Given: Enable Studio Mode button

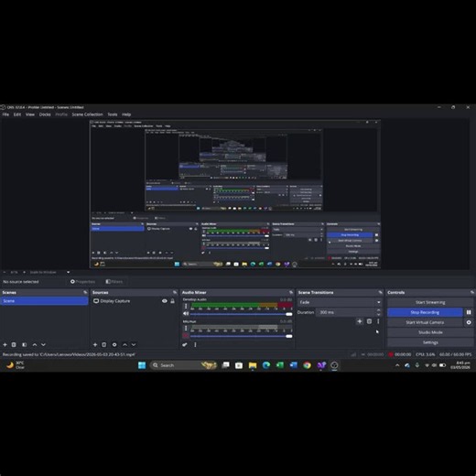Looking at the screenshot, I should 430,332.
